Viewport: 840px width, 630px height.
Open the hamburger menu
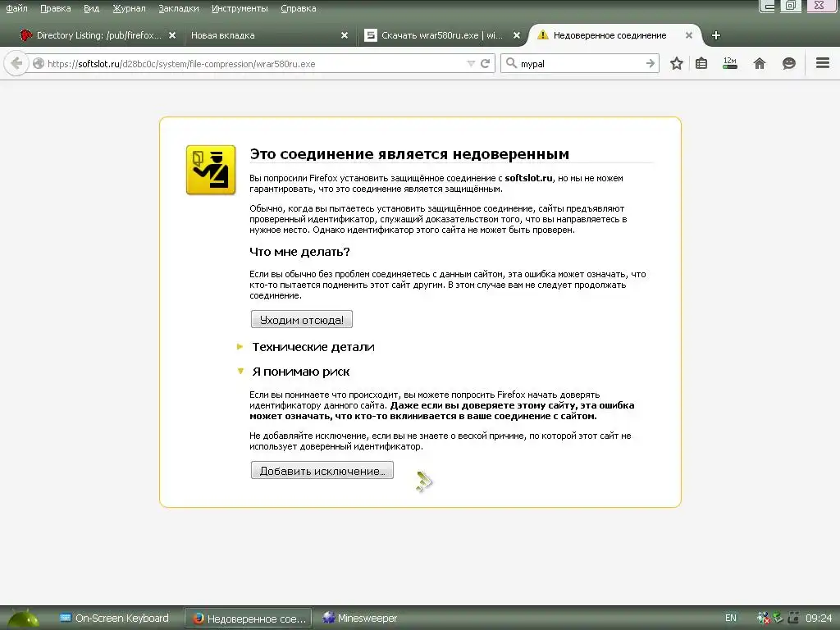click(x=822, y=63)
